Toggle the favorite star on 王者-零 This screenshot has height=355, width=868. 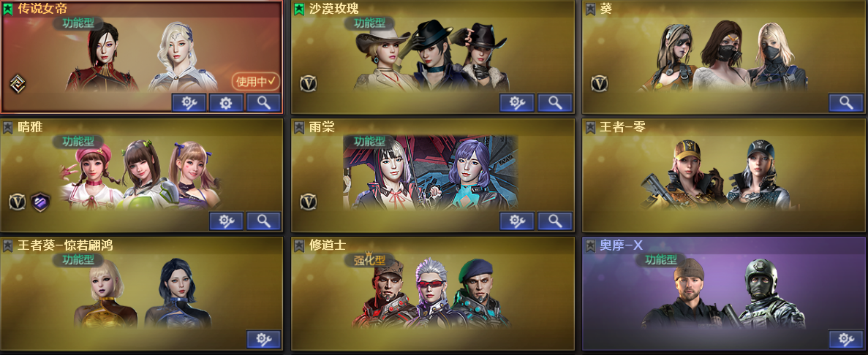pos(591,128)
